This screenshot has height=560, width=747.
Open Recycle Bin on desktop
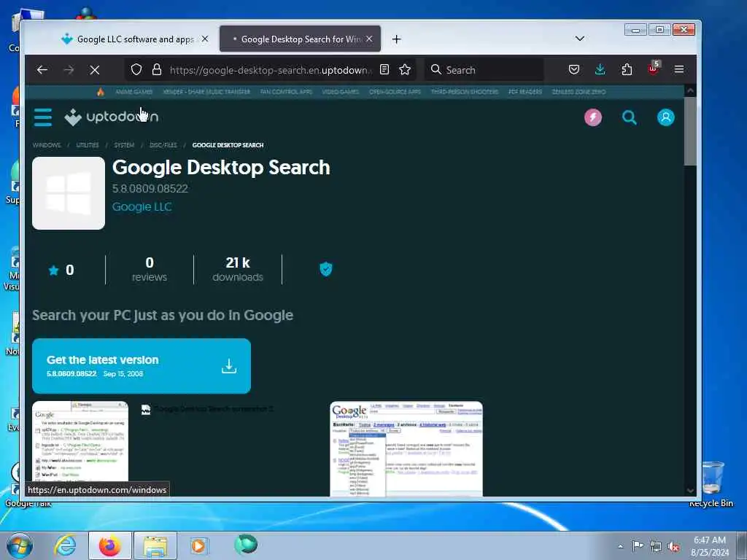(x=712, y=483)
